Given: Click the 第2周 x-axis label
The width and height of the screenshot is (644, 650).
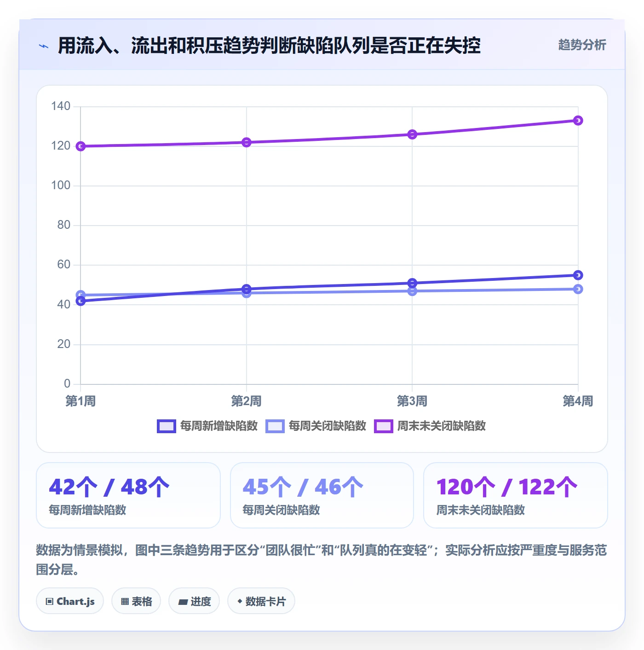Looking at the screenshot, I should pos(247,401).
